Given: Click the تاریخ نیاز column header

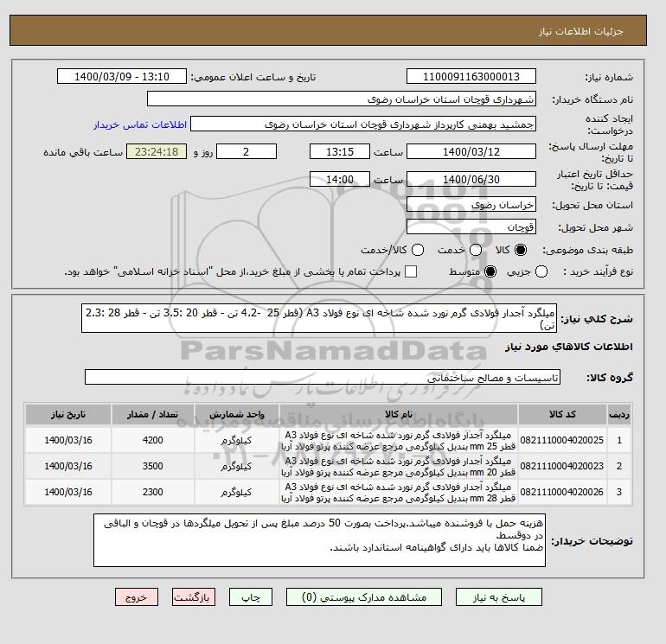Looking at the screenshot, I should point(68,414).
